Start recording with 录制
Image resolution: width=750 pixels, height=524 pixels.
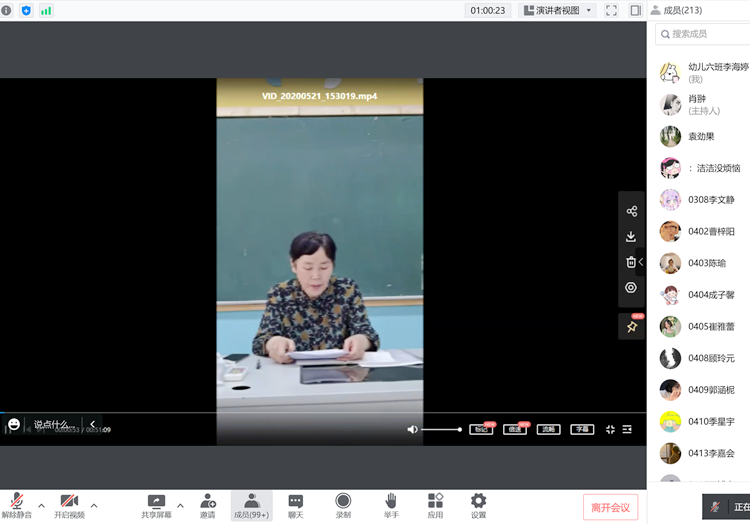click(343, 506)
